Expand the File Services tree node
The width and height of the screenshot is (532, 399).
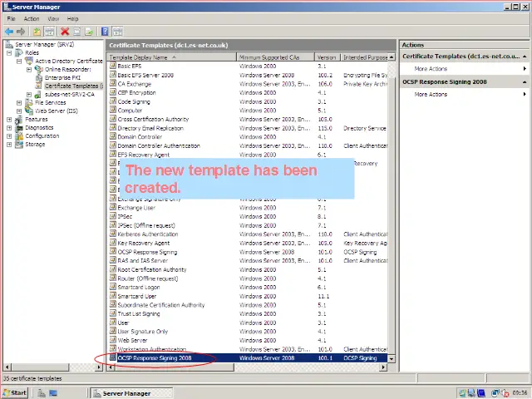click(19, 103)
